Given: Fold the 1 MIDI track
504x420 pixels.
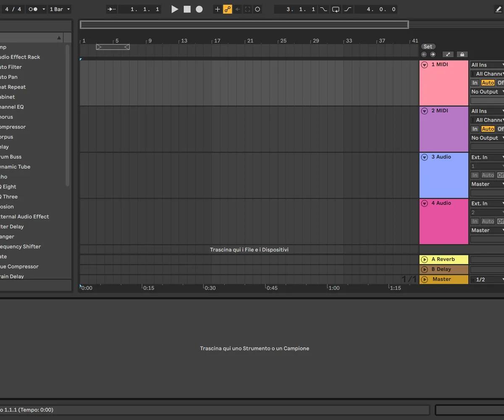Looking at the screenshot, I should (424, 65).
